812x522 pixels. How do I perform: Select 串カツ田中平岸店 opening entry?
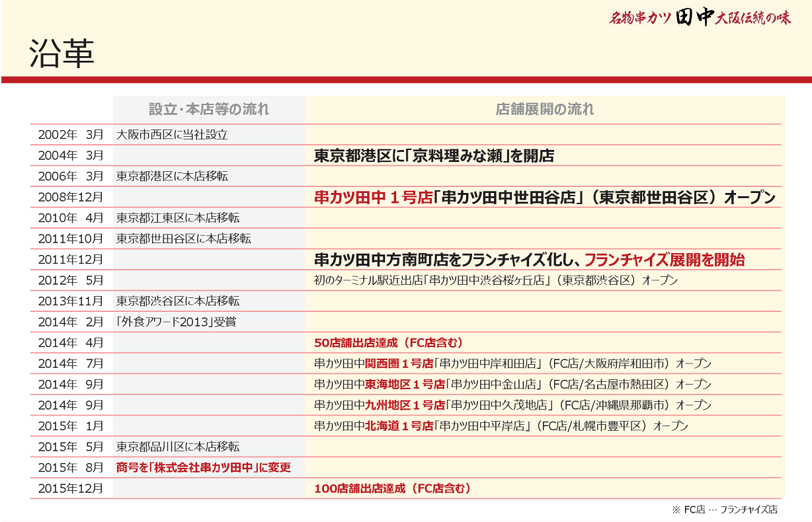coord(501,426)
